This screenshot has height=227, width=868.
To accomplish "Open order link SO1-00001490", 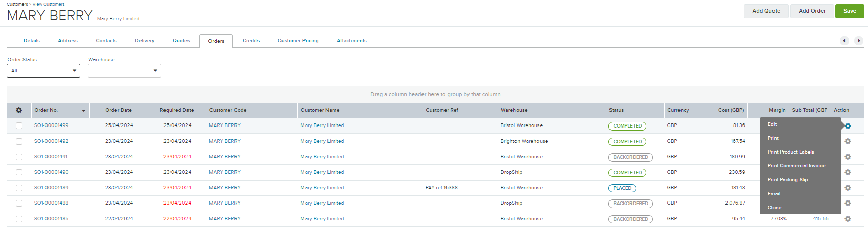I will (51, 172).
